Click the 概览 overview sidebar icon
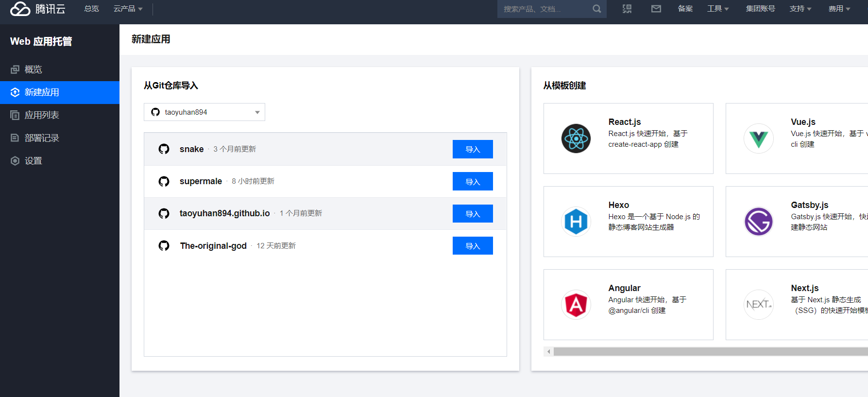Image resolution: width=868 pixels, height=397 pixels. (15, 69)
